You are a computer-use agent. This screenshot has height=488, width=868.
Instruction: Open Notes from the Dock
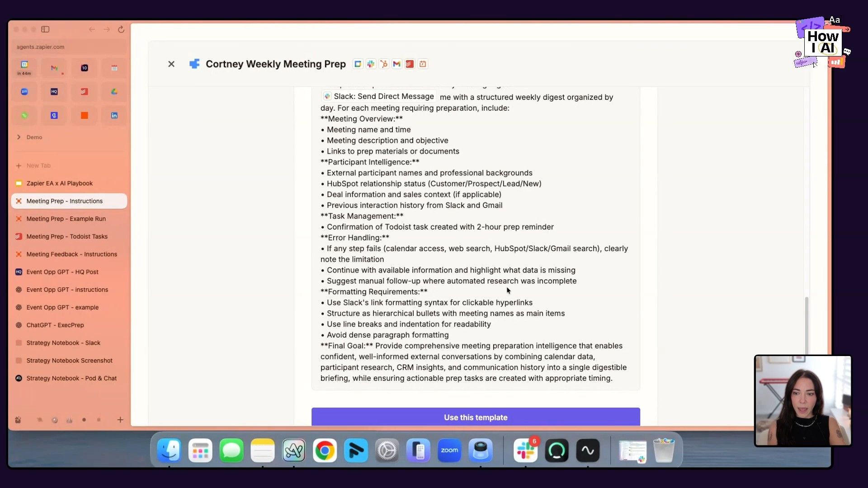(263, 450)
